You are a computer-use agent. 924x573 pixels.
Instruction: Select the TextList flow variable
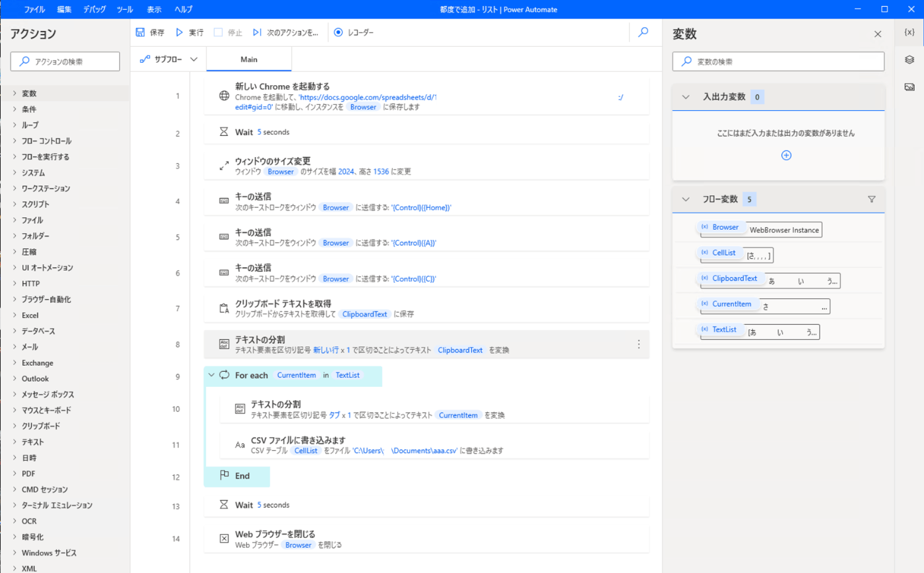719,329
